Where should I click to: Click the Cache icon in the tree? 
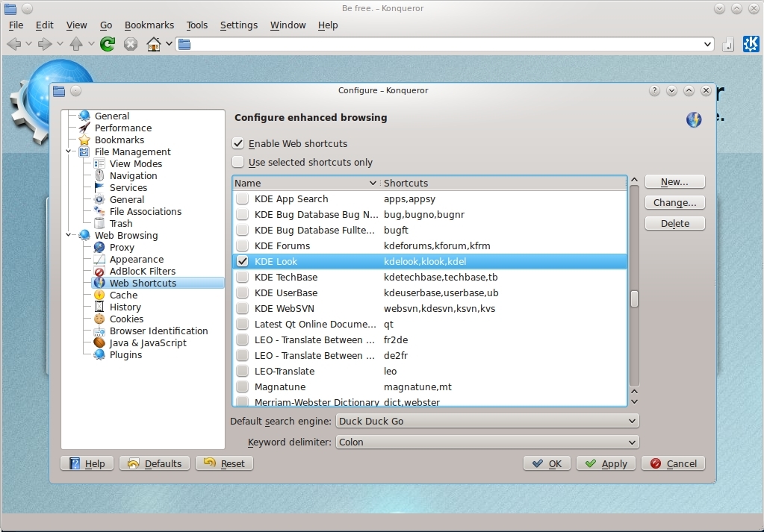pyautogui.click(x=99, y=295)
